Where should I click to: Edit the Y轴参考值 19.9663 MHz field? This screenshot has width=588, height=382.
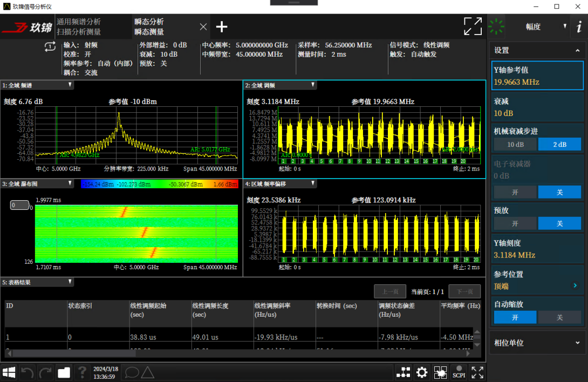coord(537,76)
